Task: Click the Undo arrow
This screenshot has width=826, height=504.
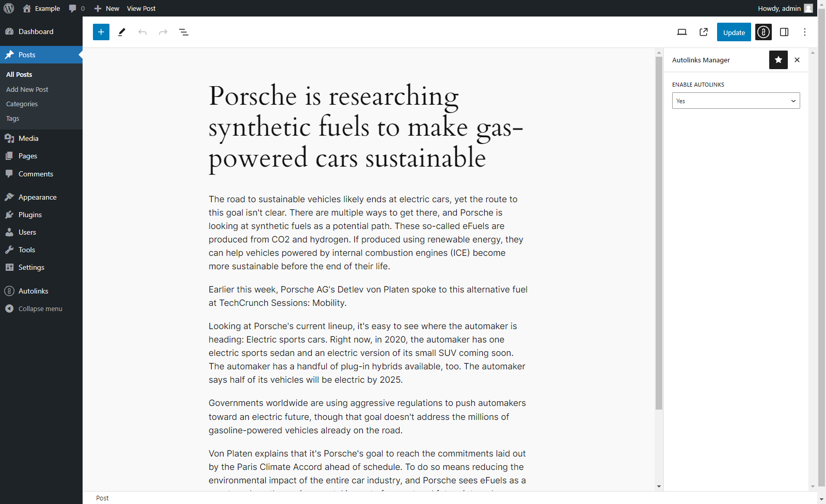Action: [142, 32]
